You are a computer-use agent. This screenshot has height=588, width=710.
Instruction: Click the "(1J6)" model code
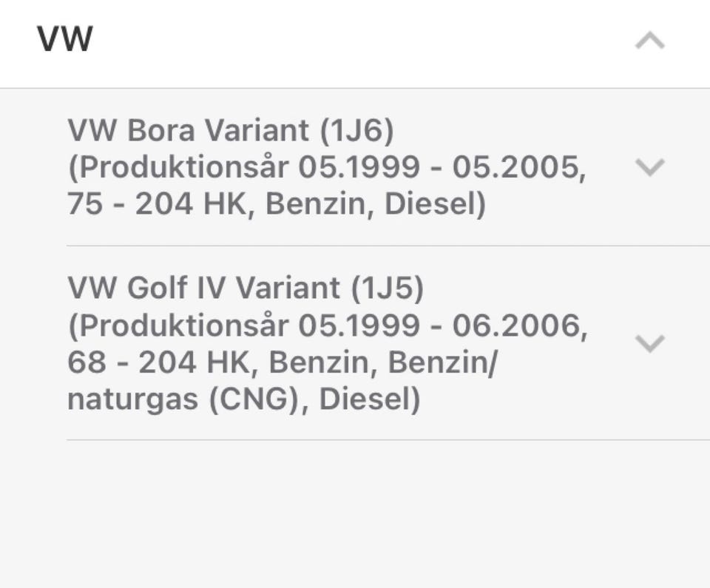point(357,131)
